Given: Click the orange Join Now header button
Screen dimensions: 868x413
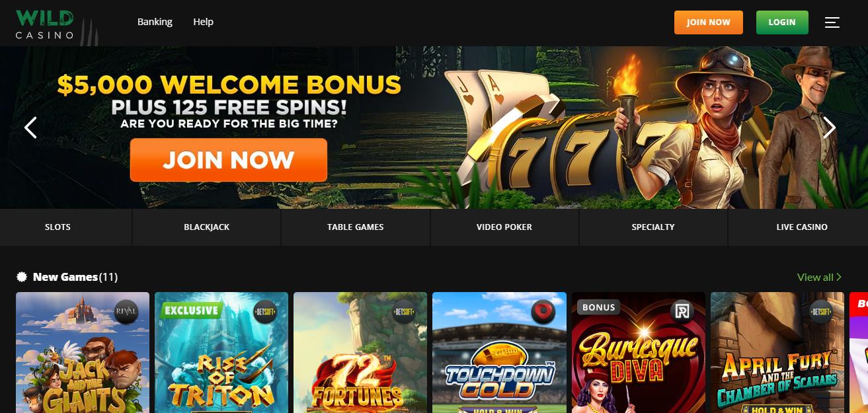Looking at the screenshot, I should [x=709, y=22].
